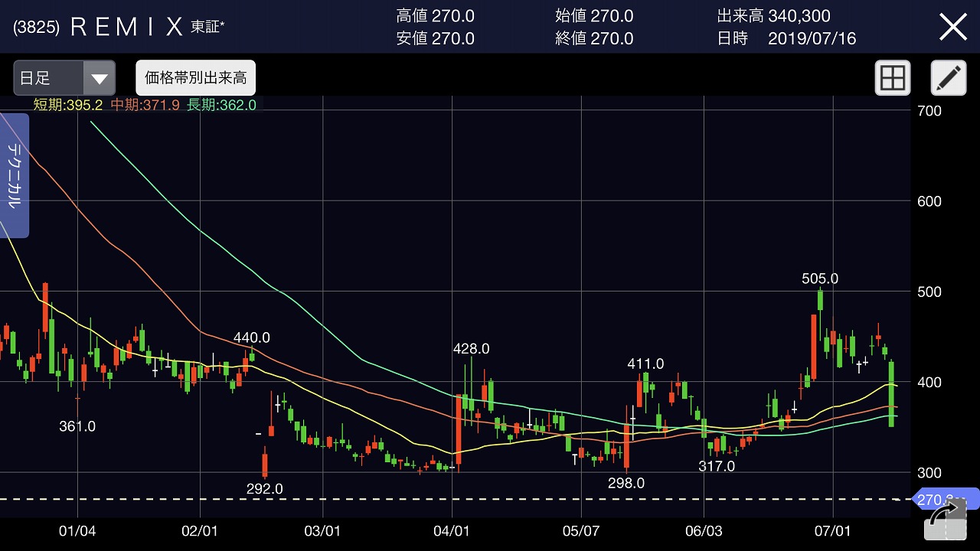
Task: Select the candlestick at the 292.0 low
Action: (265, 465)
